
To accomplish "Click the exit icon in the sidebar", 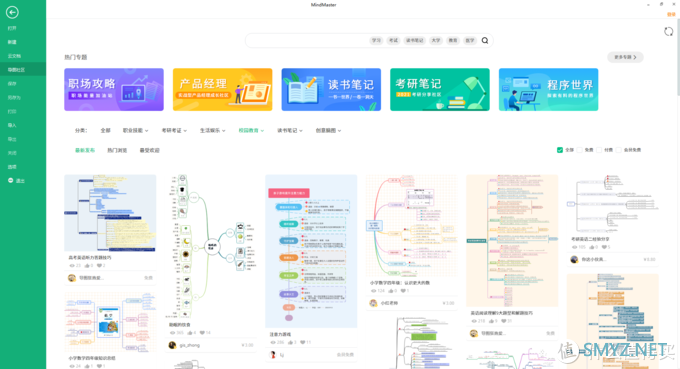I will point(10,180).
